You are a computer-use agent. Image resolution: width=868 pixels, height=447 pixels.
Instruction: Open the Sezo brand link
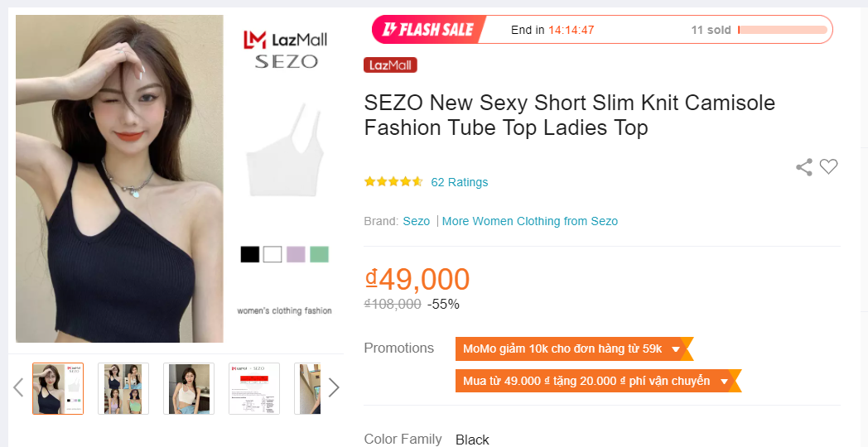point(417,221)
